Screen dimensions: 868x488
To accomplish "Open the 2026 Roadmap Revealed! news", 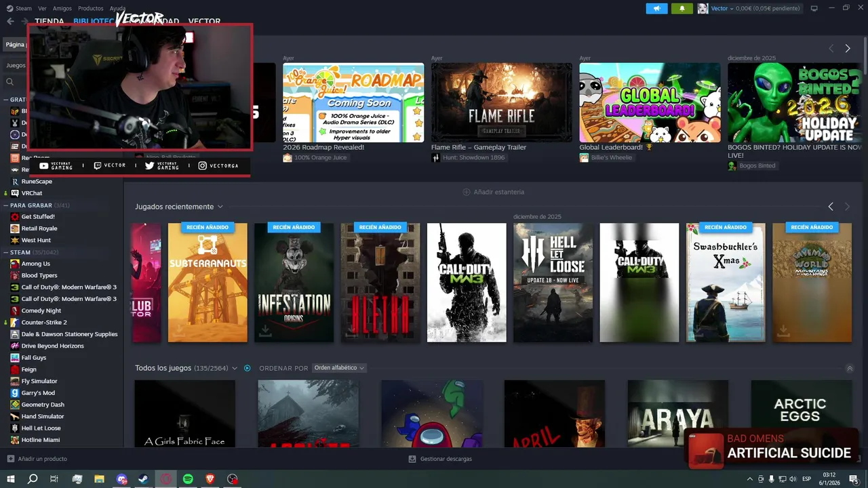I will (x=353, y=102).
